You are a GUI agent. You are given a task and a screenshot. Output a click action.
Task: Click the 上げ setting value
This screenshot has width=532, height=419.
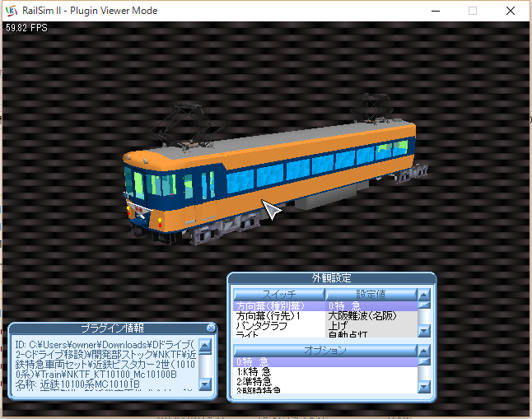[371, 326]
